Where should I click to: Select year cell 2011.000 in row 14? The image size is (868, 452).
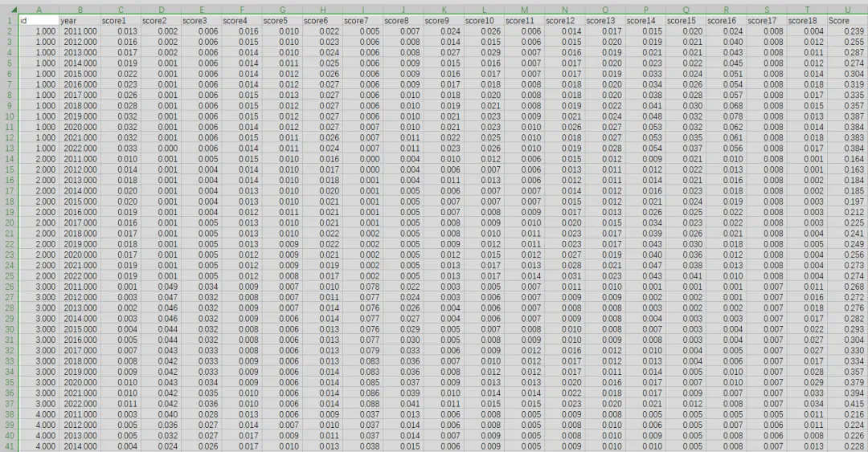(x=79, y=159)
